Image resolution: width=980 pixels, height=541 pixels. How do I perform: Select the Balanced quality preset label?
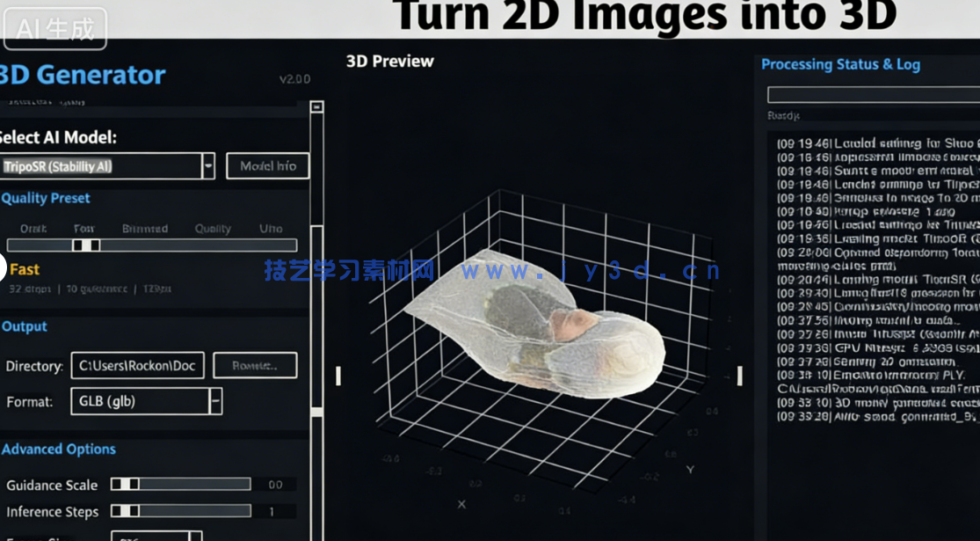[144, 228]
